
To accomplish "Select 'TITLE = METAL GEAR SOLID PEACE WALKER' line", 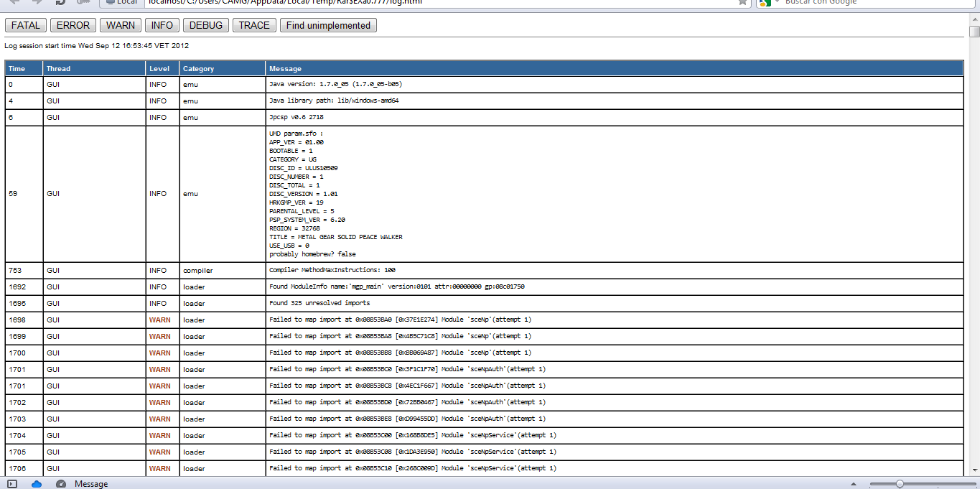I will (x=336, y=237).
